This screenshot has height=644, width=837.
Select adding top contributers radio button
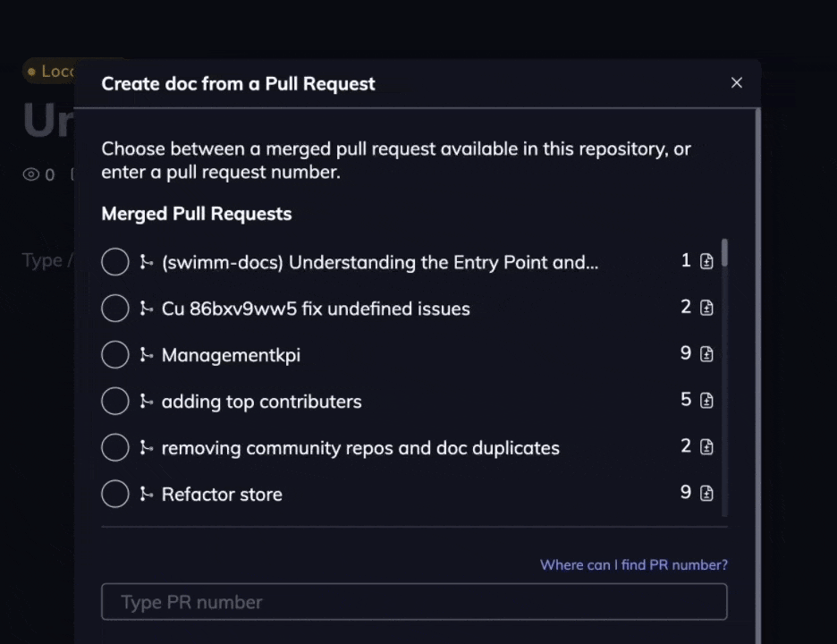[115, 402]
